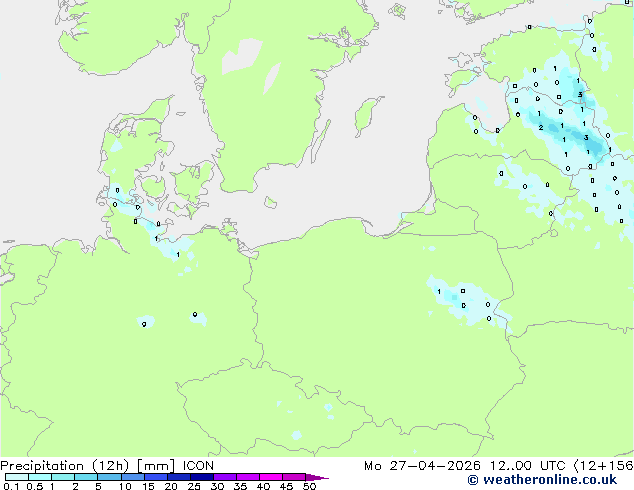The height and width of the screenshot is (490, 634).
Task: Click the '30' legend scale label
Action: (x=217, y=486)
